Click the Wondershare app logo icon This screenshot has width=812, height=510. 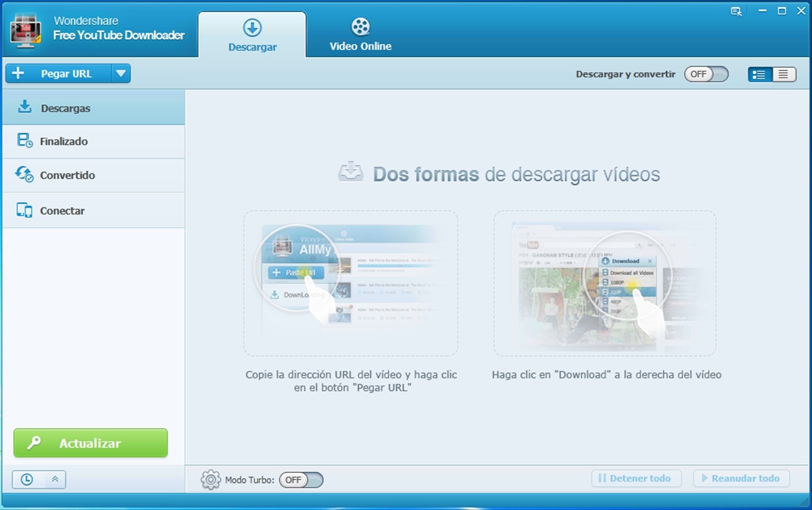coord(26,31)
